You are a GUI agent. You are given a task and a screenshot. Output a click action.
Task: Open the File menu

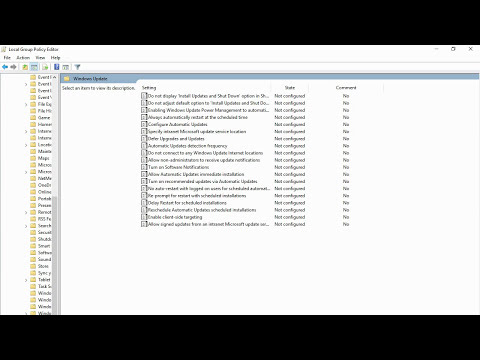(7, 58)
